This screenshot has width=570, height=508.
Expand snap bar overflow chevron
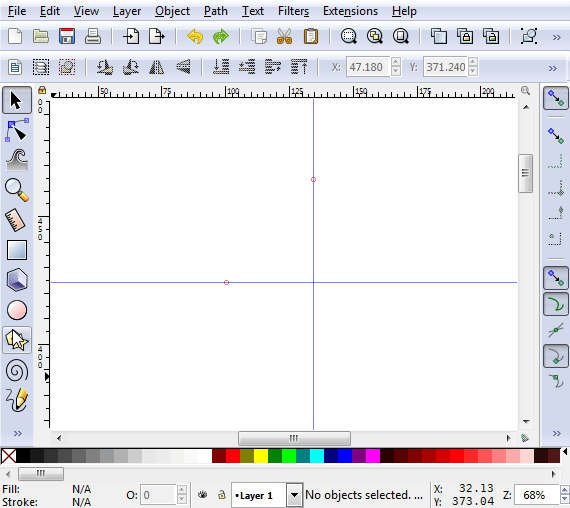click(x=557, y=433)
